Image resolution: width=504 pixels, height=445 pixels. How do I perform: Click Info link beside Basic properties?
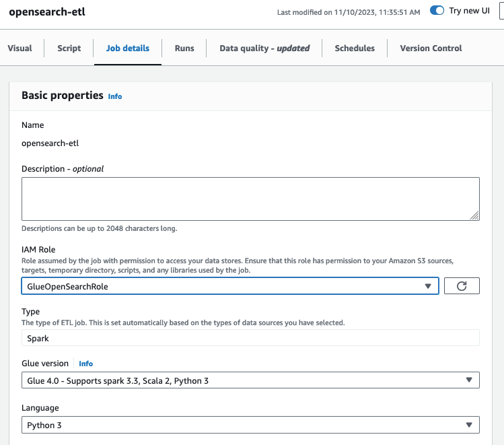click(x=115, y=96)
